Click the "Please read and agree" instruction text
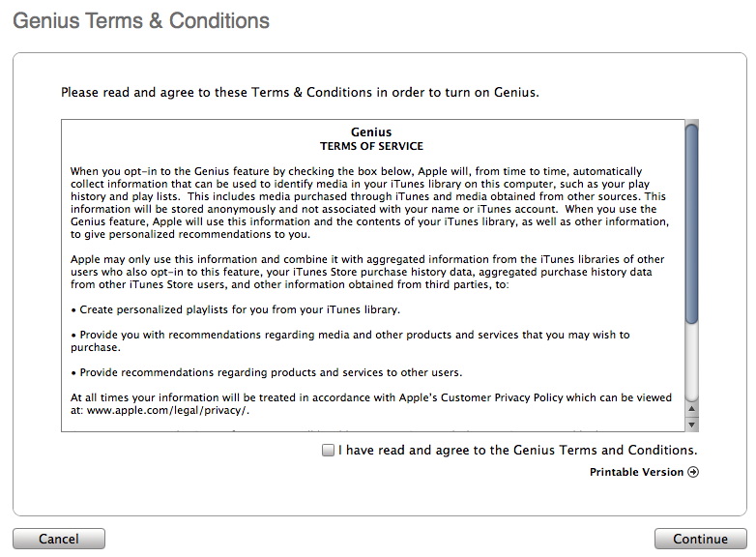756x557 pixels. point(300,93)
